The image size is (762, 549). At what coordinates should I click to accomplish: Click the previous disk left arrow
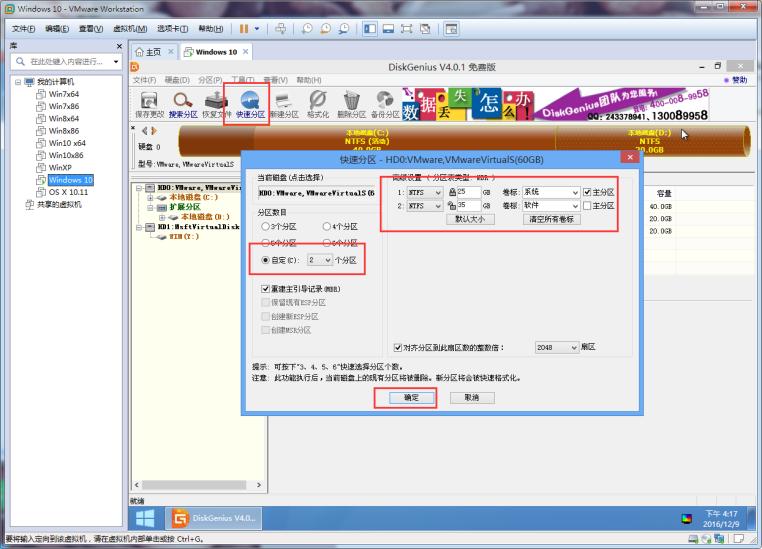point(144,130)
